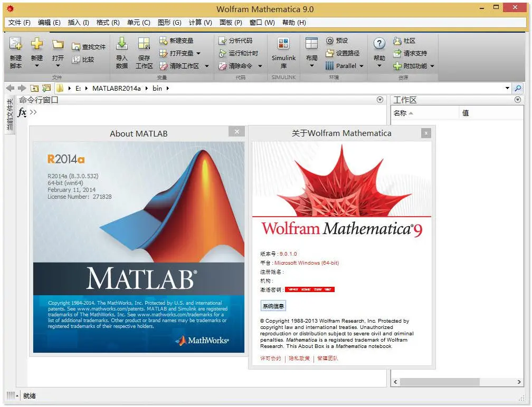This screenshot has height=407, width=532.
Task: Go forward with the right arrow in address bar
Action: point(22,89)
